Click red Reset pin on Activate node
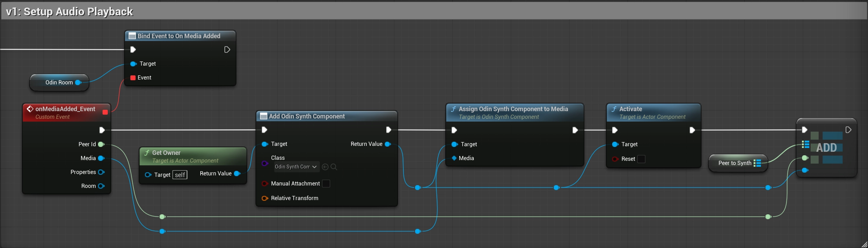 615,159
